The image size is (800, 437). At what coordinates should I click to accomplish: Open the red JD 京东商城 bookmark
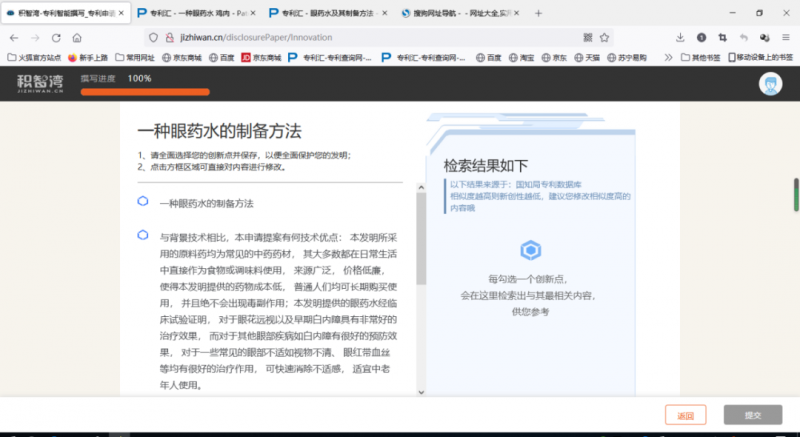[261, 58]
